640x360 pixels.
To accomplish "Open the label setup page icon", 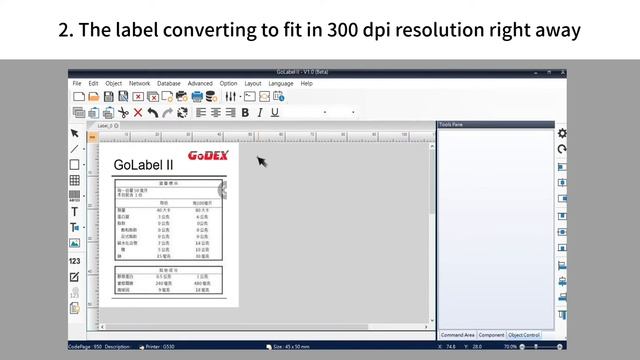I will [x=167, y=97].
